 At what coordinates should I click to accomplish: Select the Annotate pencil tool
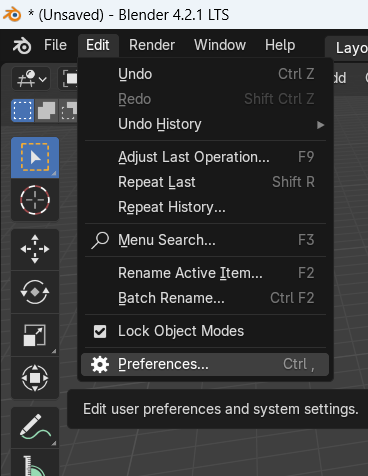[35, 427]
